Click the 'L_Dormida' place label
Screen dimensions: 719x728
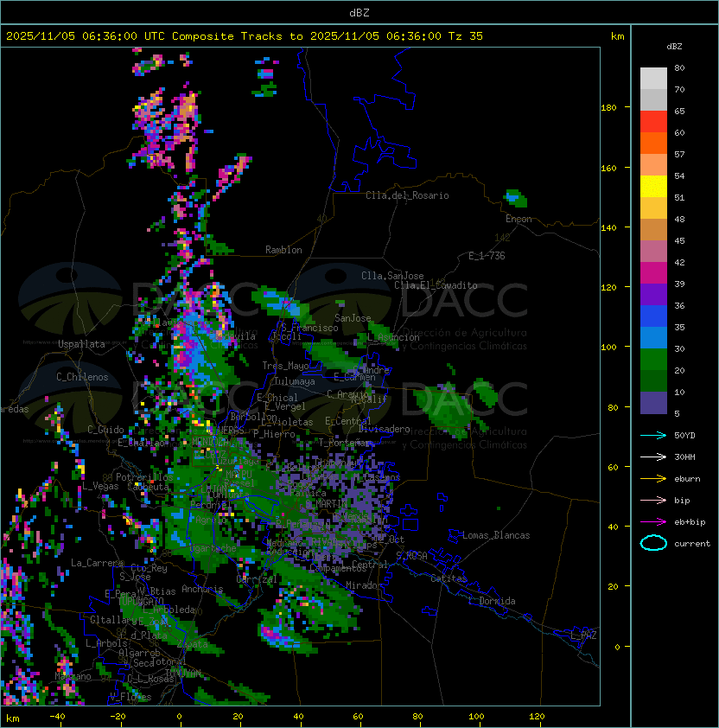pos(492,601)
